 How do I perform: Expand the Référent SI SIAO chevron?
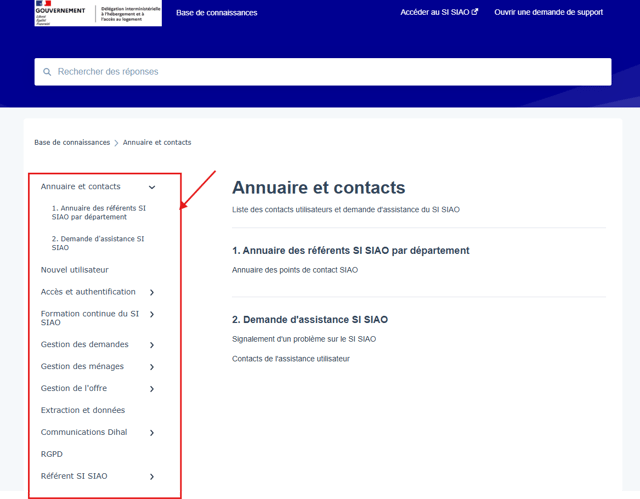click(152, 476)
